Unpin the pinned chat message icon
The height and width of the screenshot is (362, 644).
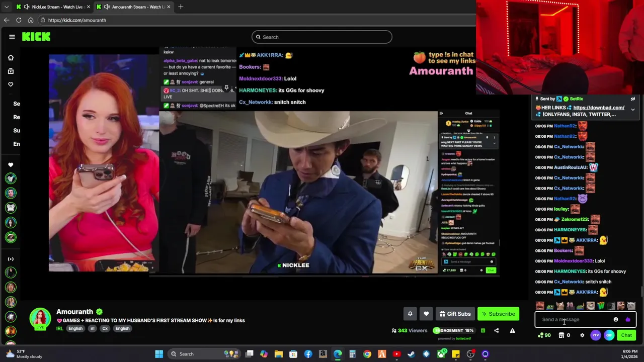click(x=633, y=99)
